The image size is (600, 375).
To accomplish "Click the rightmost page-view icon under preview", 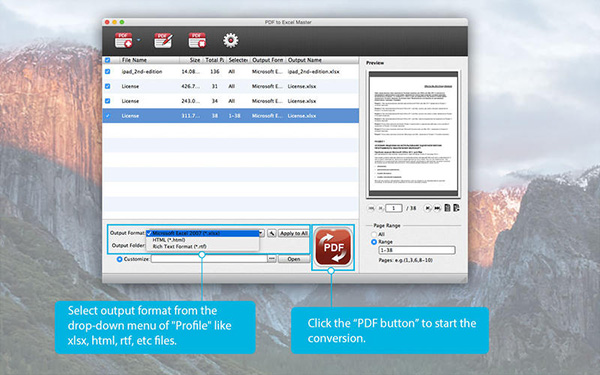I will coord(456,208).
